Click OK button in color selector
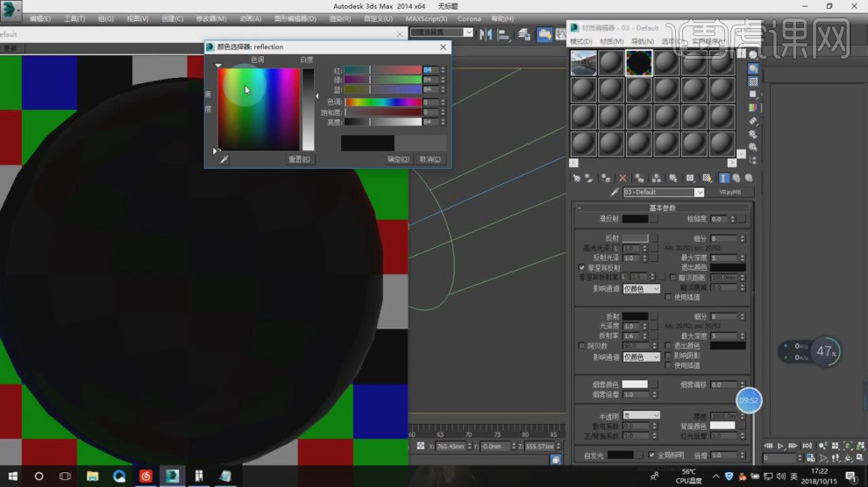The height and width of the screenshot is (487, 868). pyautogui.click(x=398, y=159)
